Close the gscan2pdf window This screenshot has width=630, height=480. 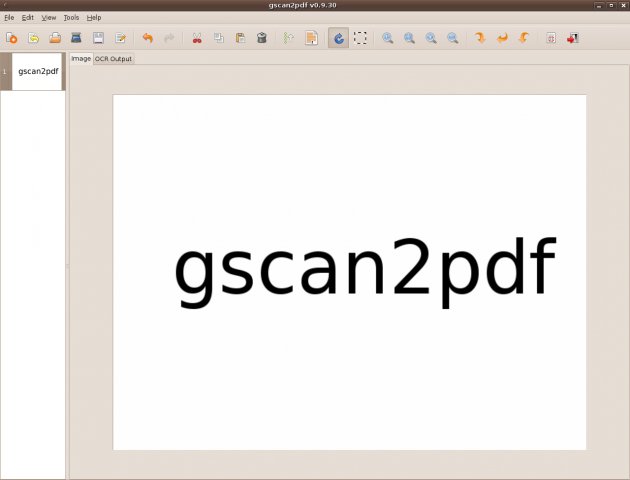click(623, 5)
